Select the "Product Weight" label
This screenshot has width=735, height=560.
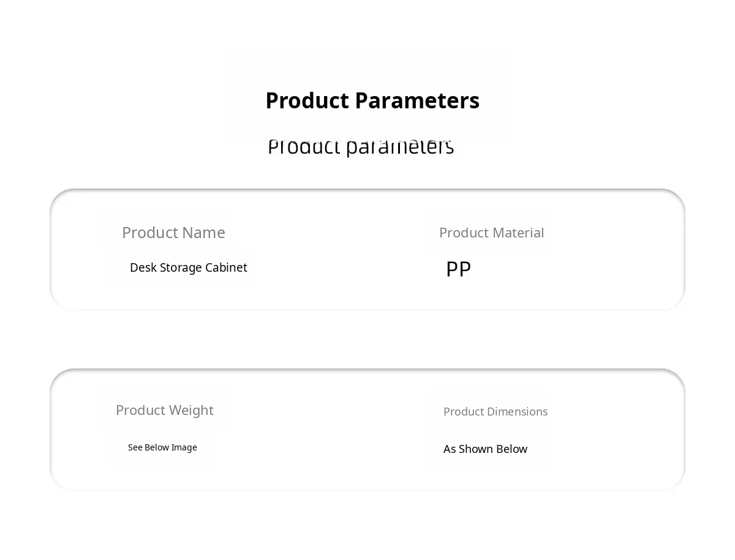[x=165, y=410]
